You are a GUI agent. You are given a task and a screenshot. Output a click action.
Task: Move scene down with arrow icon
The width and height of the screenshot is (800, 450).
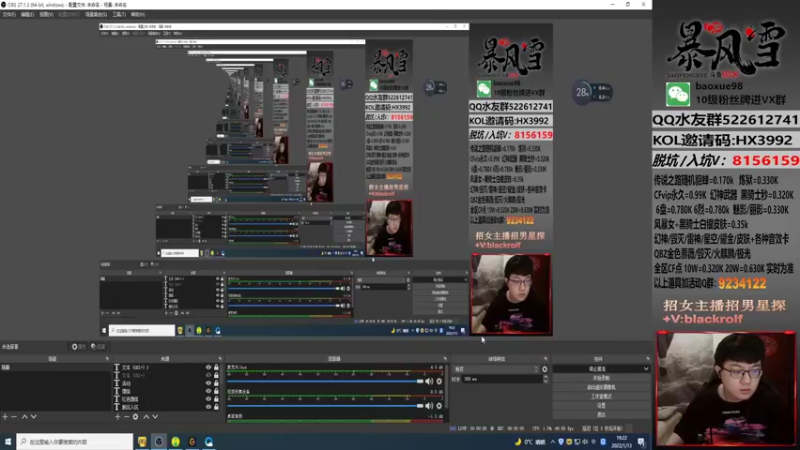[33, 417]
